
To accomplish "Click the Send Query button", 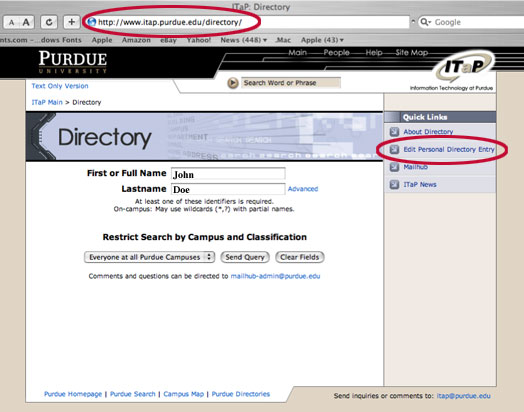I will point(245,257).
